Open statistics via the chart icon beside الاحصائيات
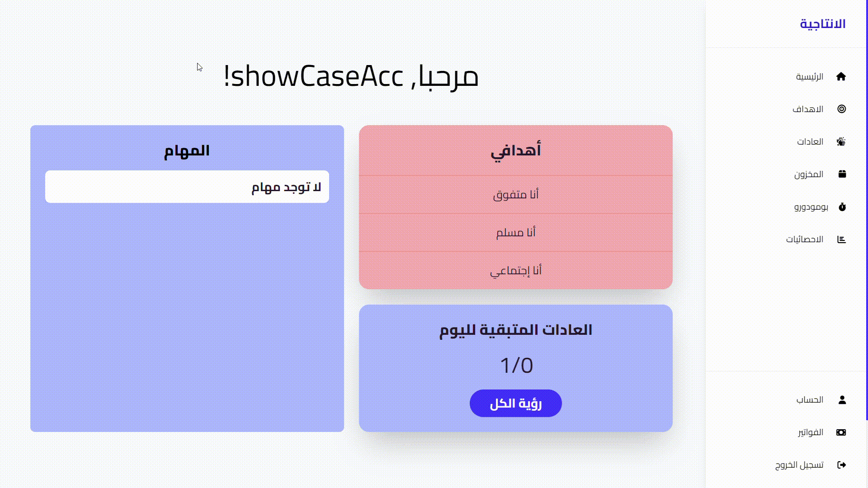 [x=841, y=239]
